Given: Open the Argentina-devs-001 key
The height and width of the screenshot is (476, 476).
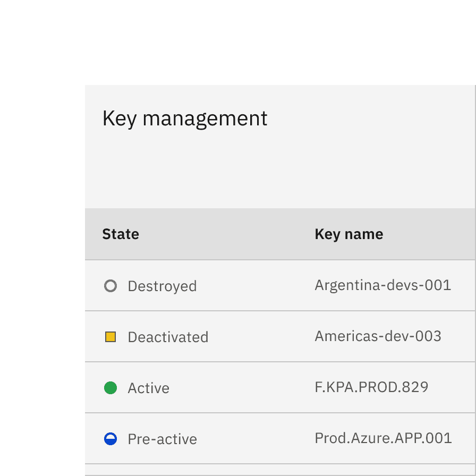Looking at the screenshot, I should click(x=382, y=285).
